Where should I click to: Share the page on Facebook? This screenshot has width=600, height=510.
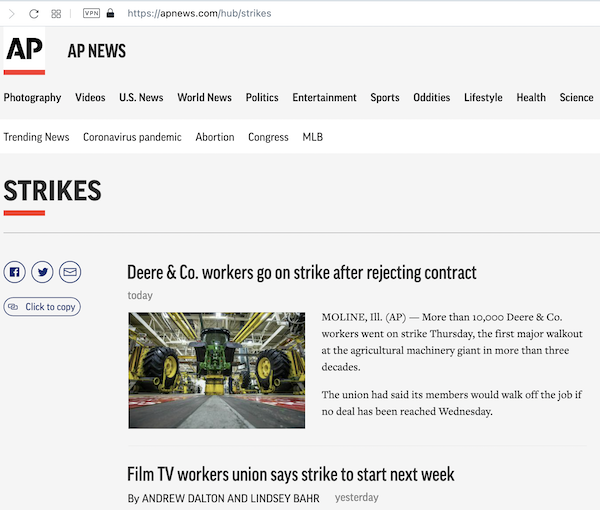point(15,272)
